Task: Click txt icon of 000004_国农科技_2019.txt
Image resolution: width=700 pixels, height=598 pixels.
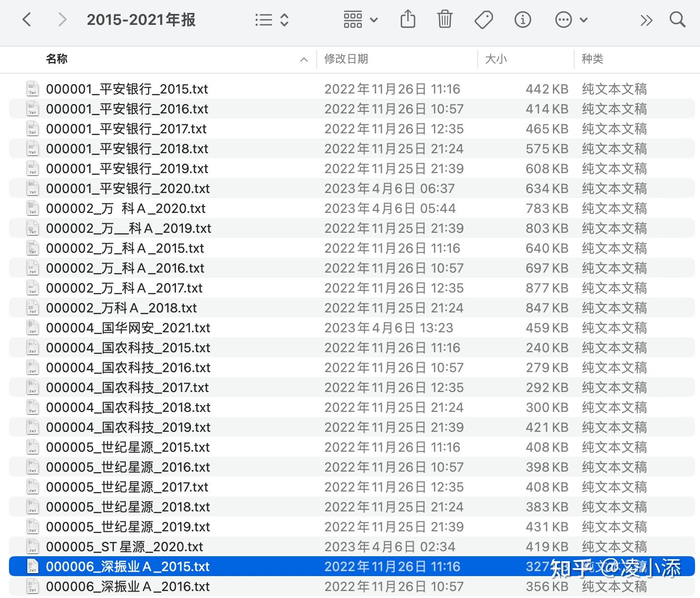Action: tap(32, 427)
